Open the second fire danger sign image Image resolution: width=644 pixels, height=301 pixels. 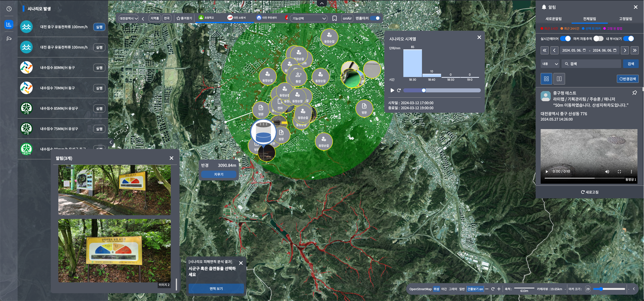114,250
